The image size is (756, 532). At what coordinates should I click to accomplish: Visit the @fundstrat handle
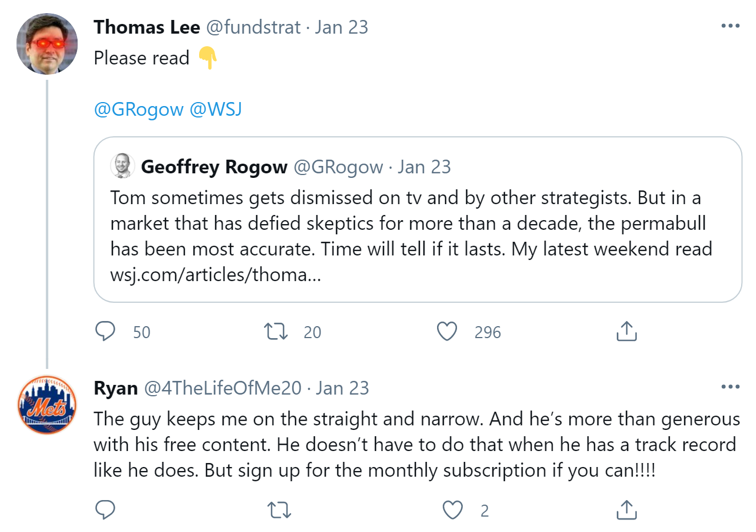(x=253, y=27)
